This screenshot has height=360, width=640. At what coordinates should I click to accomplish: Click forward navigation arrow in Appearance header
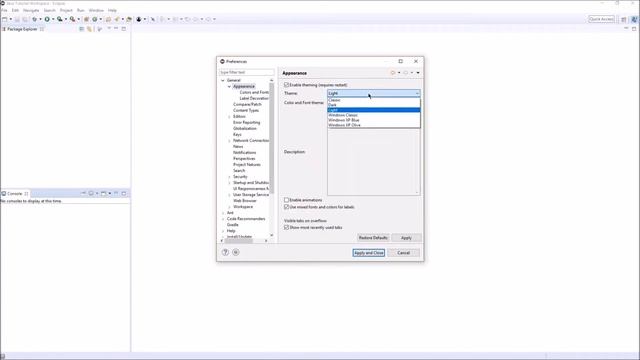[406, 73]
